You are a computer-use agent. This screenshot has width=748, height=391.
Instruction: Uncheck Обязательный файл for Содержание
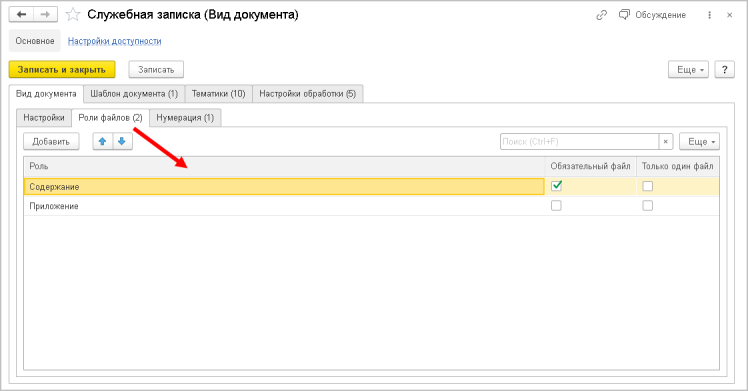[x=556, y=186]
